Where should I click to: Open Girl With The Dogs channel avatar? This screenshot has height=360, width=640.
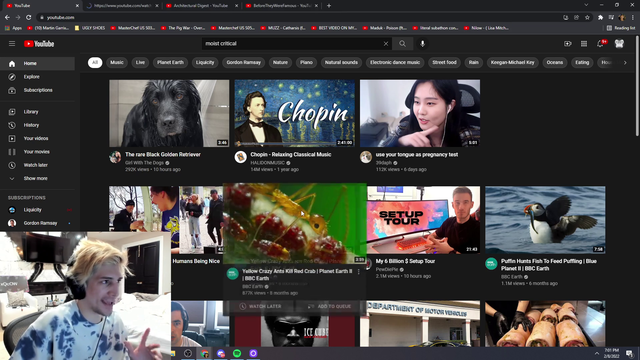pos(115,157)
